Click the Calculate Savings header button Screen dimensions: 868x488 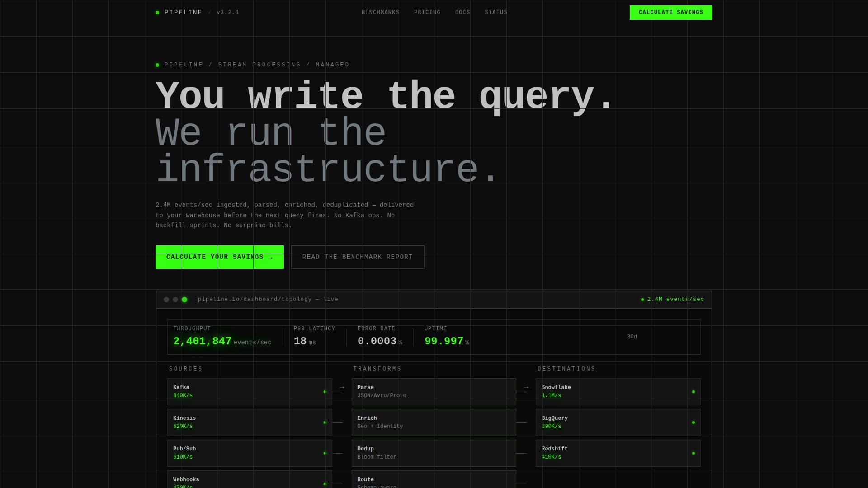(x=671, y=13)
